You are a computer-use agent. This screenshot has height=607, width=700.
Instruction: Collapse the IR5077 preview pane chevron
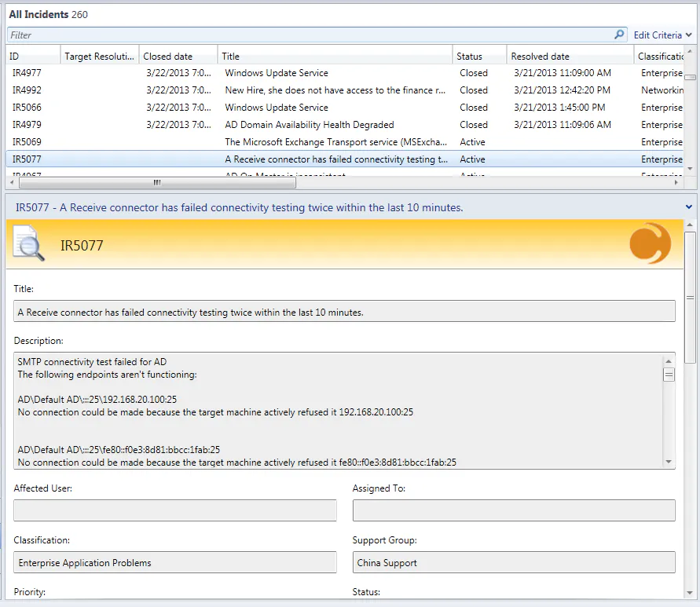pos(689,207)
